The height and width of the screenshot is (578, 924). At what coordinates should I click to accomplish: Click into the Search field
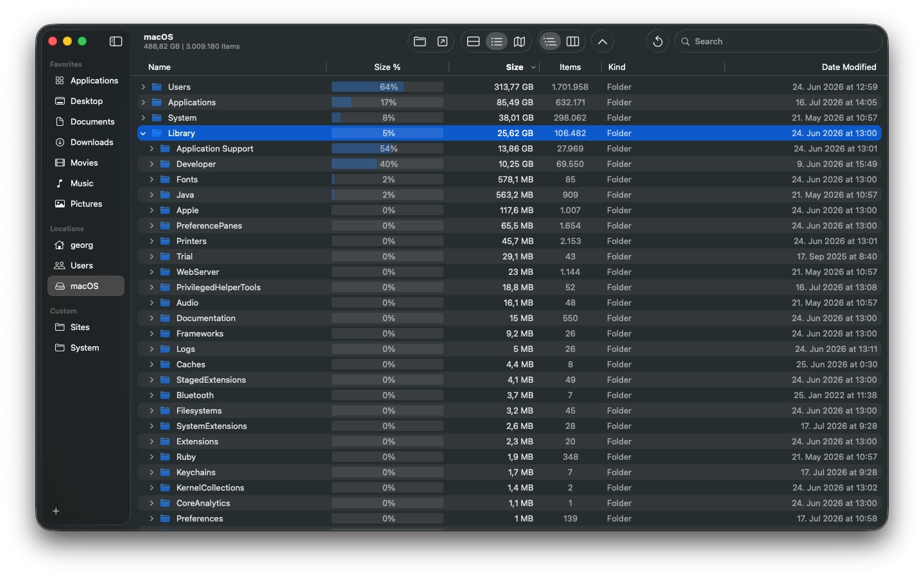(779, 41)
